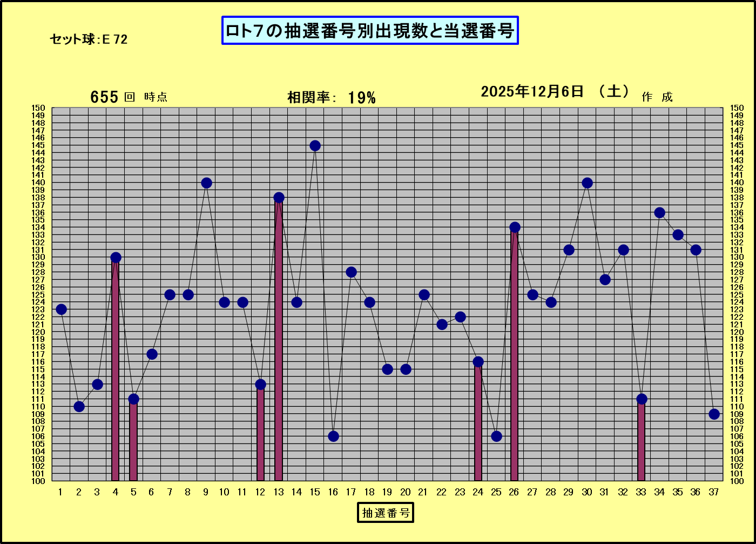
Task: Click the セット球:E 72 label
Action: click(x=89, y=39)
